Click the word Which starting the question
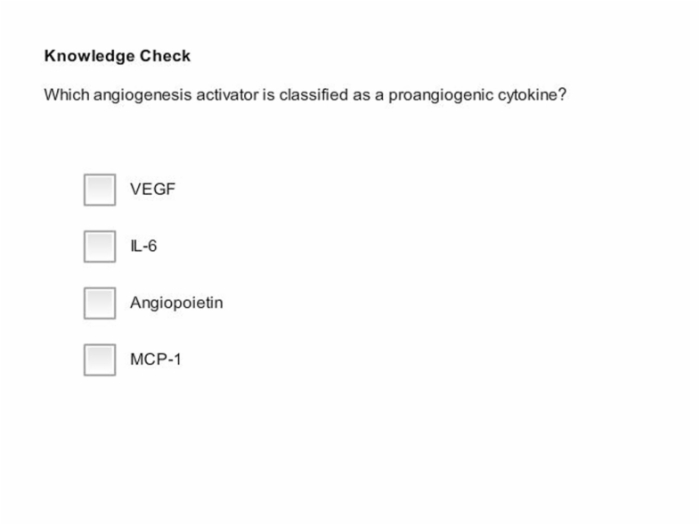700x525 pixels. tap(67, 95)
